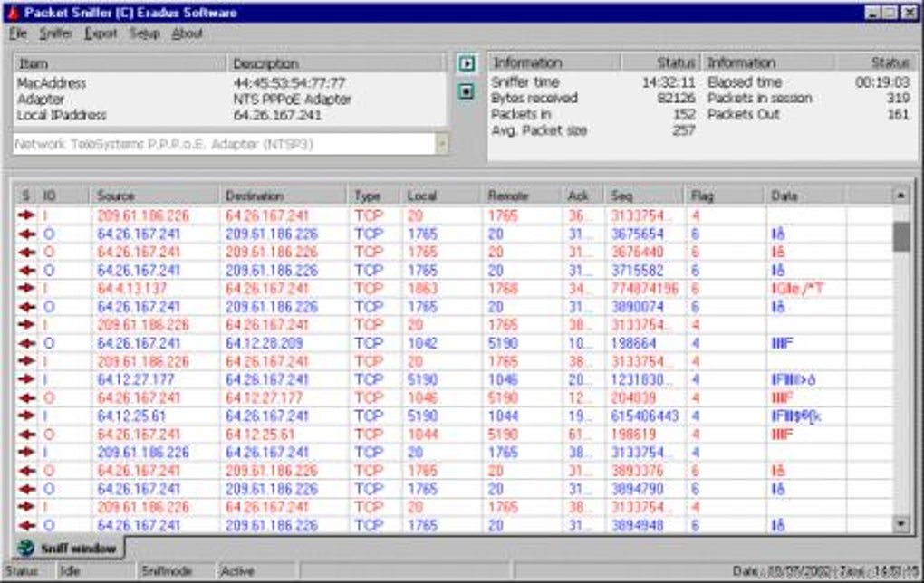Click arrow icon of row with Seq 3676440
Viewport: 924px width, 583px height.
(26, 252)
